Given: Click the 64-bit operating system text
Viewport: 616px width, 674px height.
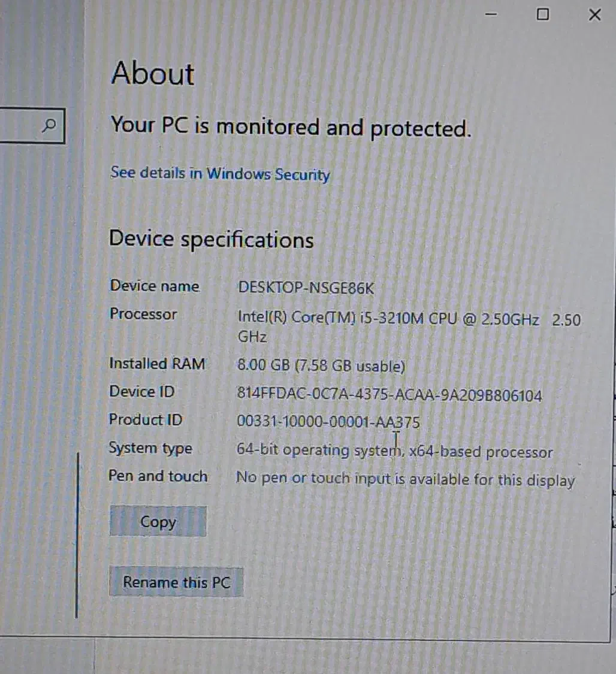Looking at the screenshot, I should (x=395, y=451).
